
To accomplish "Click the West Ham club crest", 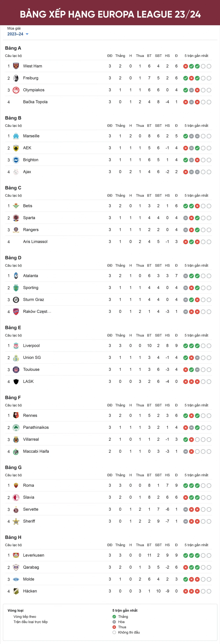I will [16, 66].
